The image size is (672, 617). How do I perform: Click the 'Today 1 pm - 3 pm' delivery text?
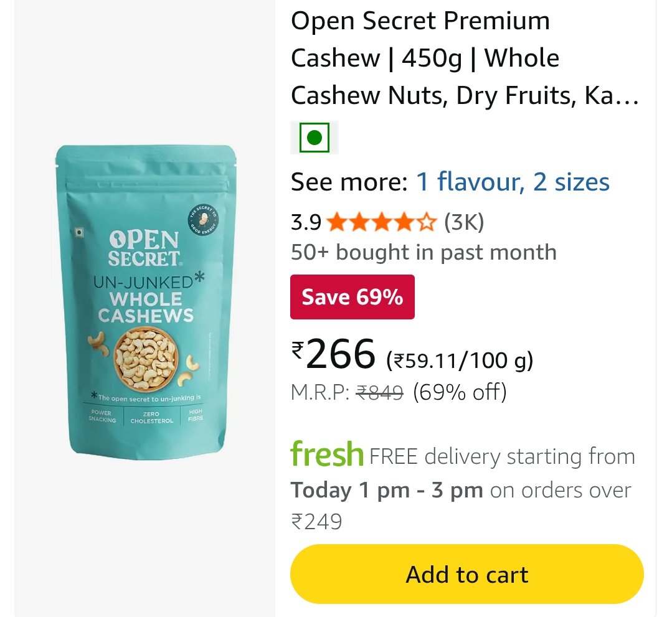coord(387,490)
